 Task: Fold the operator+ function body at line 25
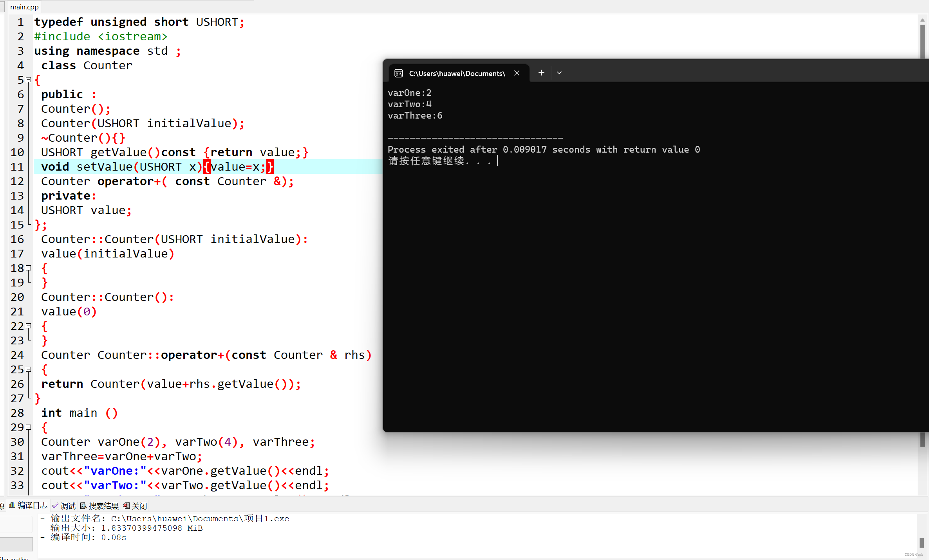click(28, 369)
